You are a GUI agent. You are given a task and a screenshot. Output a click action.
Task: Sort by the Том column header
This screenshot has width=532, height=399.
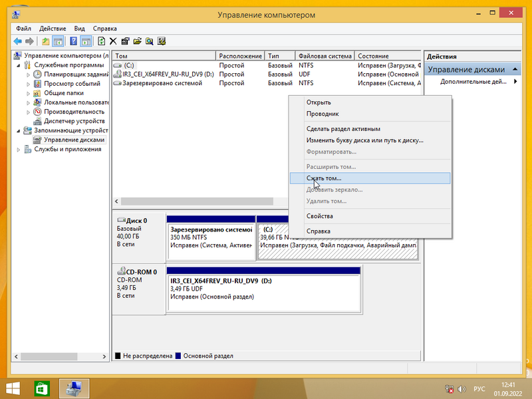click(x=164, y=56)
